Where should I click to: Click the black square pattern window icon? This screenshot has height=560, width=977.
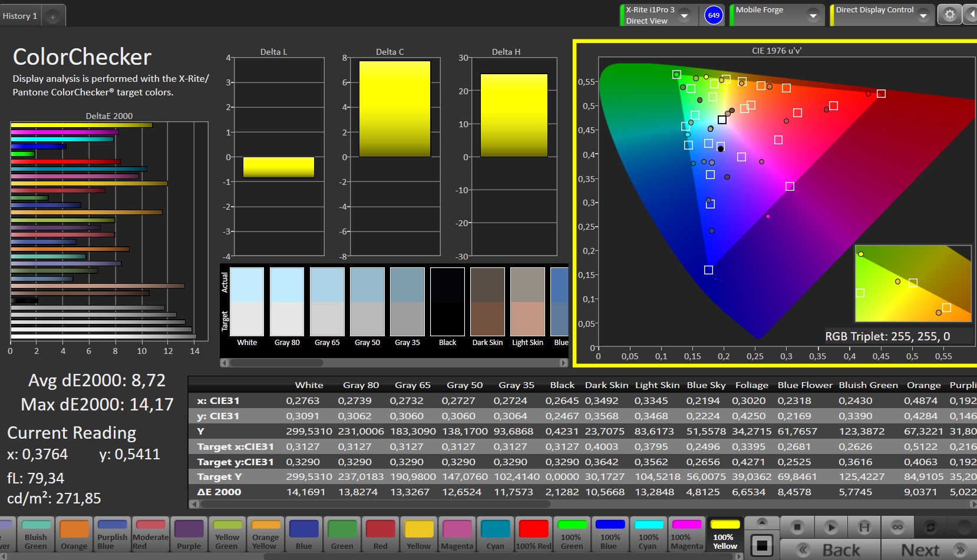click(761, 545)
